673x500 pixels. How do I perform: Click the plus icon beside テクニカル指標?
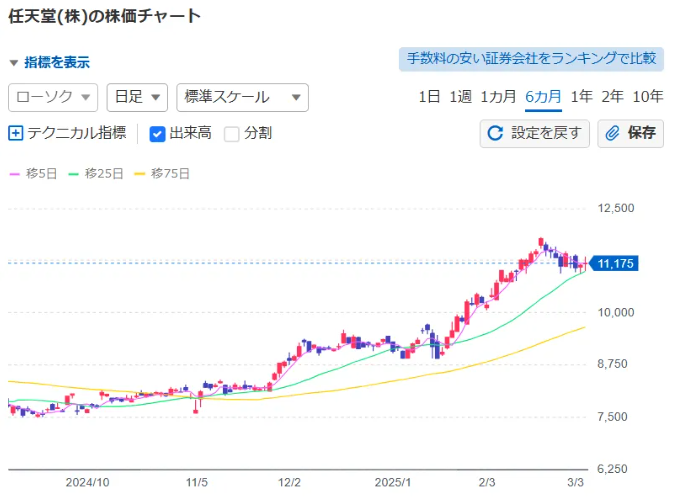(15, 133)
